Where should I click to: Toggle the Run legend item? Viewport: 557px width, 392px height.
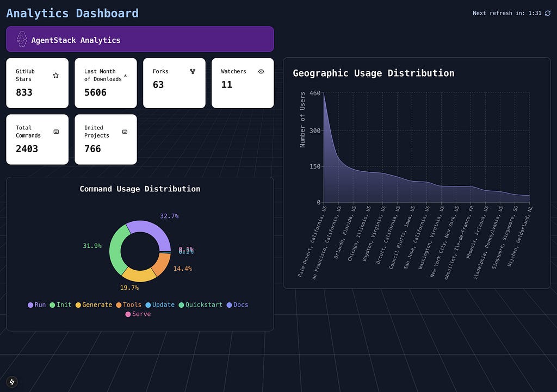37,304
